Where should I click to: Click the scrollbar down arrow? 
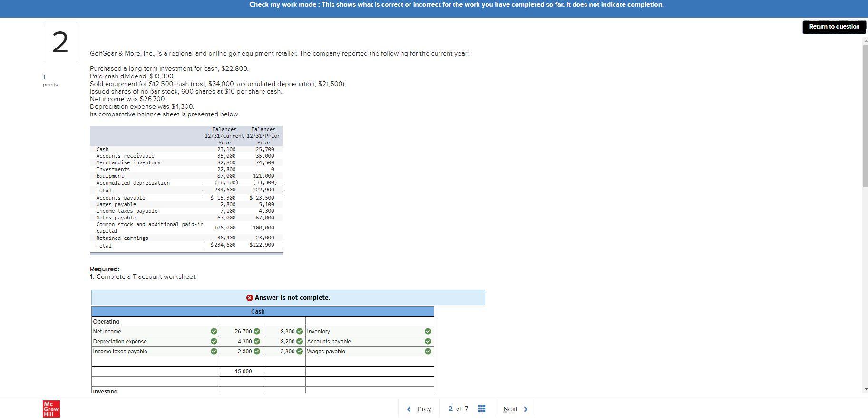[865, 389]
